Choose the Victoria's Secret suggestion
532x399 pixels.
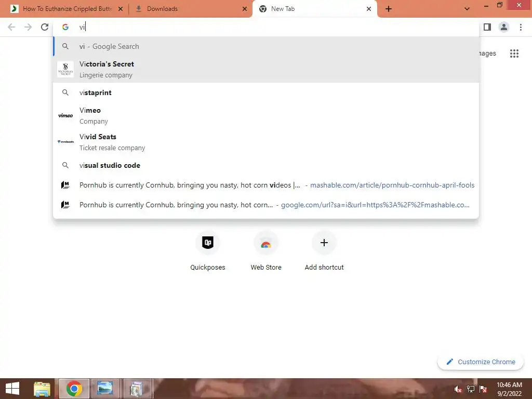[x=267, y=69]
